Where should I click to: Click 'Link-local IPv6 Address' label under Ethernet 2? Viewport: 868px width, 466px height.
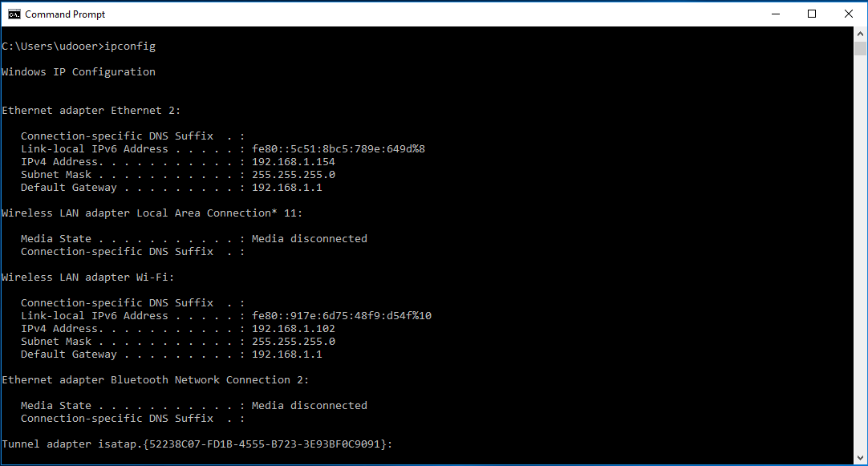(94, 149)
